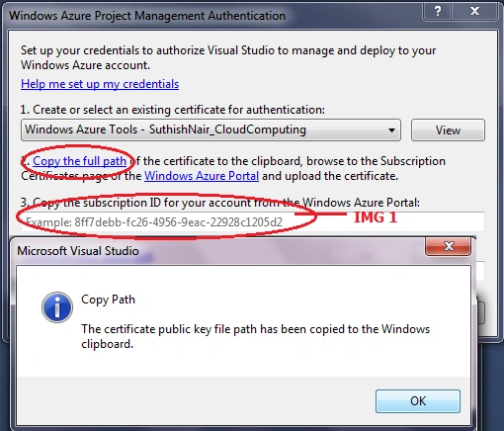
Task: Open the Help me set up credentials link
Action: 100,84
